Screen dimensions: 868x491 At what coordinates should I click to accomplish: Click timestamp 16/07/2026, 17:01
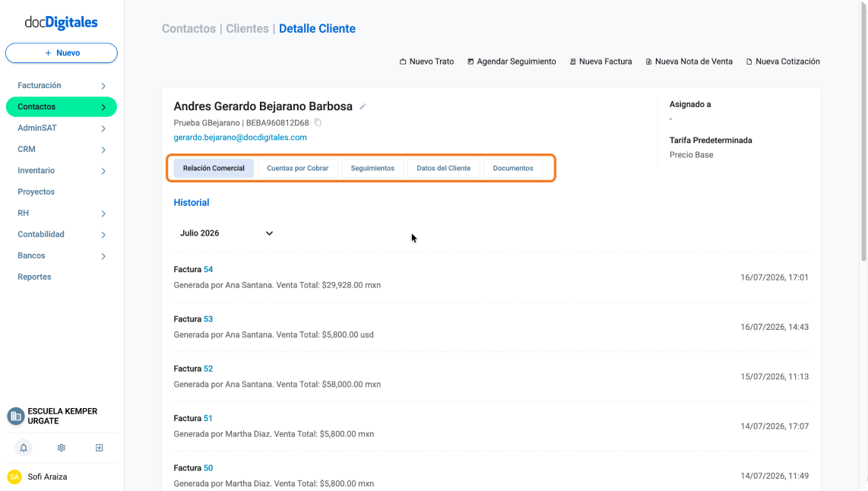pos(775,277)
